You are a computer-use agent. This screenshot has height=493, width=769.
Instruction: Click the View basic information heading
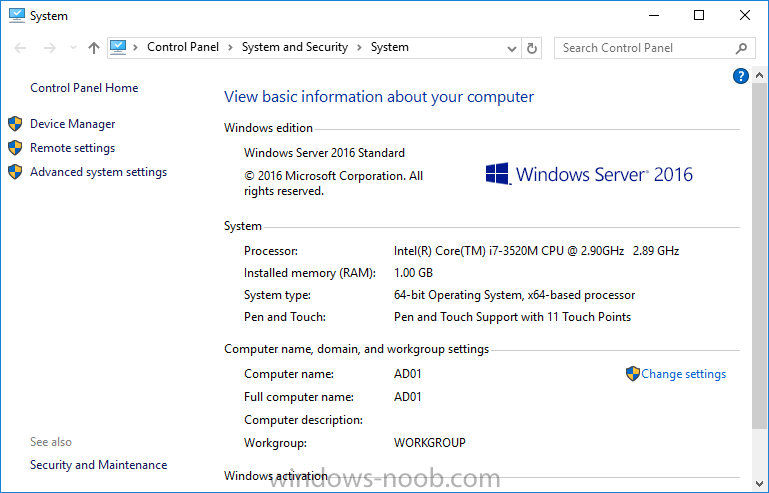coord(379,97)
